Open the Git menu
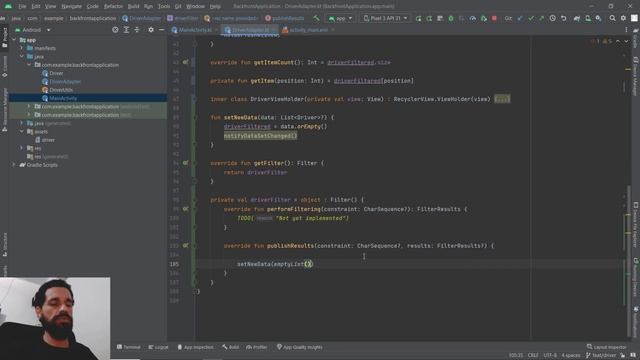Viewport: 640px width, 360px height. point(178,7)
